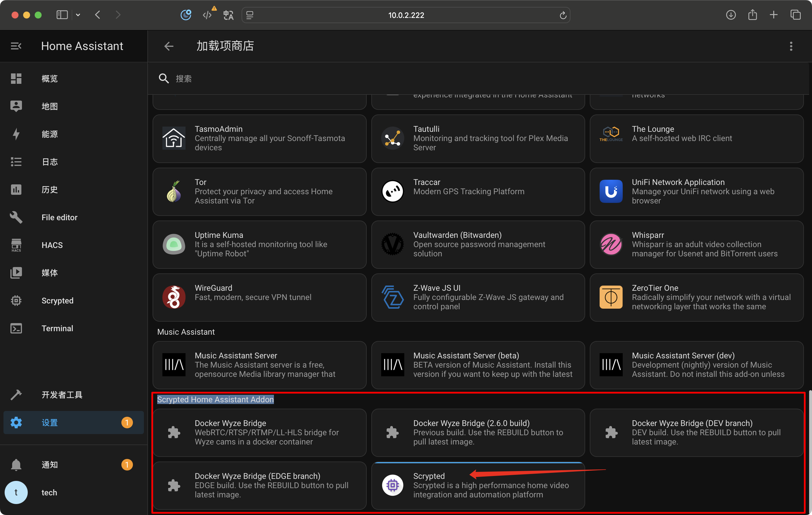Select 媒体 media menu item
The width and height of the screenshot is (812, 515).
(x=73, y=273)
